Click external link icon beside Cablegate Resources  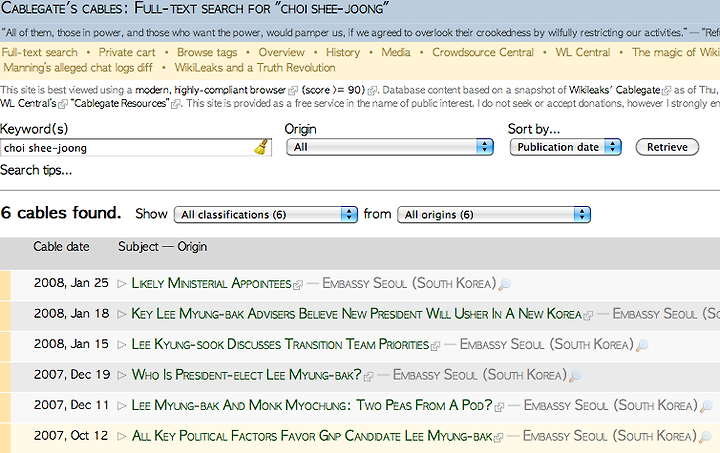pos(175,104)
